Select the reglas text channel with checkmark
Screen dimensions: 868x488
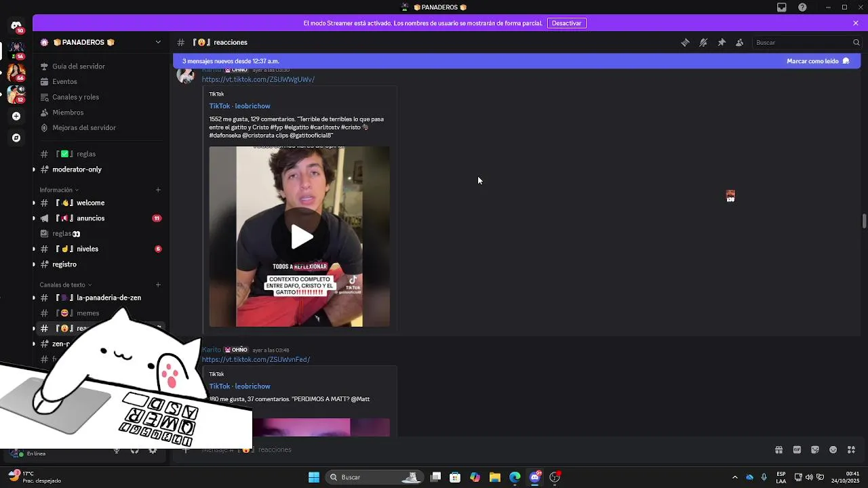(100, 154)
